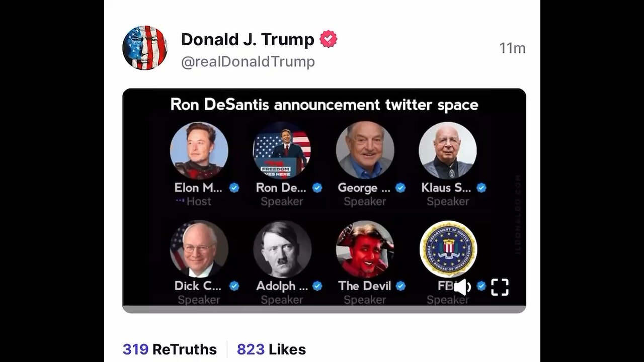Click the avatar labeled Elon M... Host
Screen dimensions: 644x362
point(199,151)
